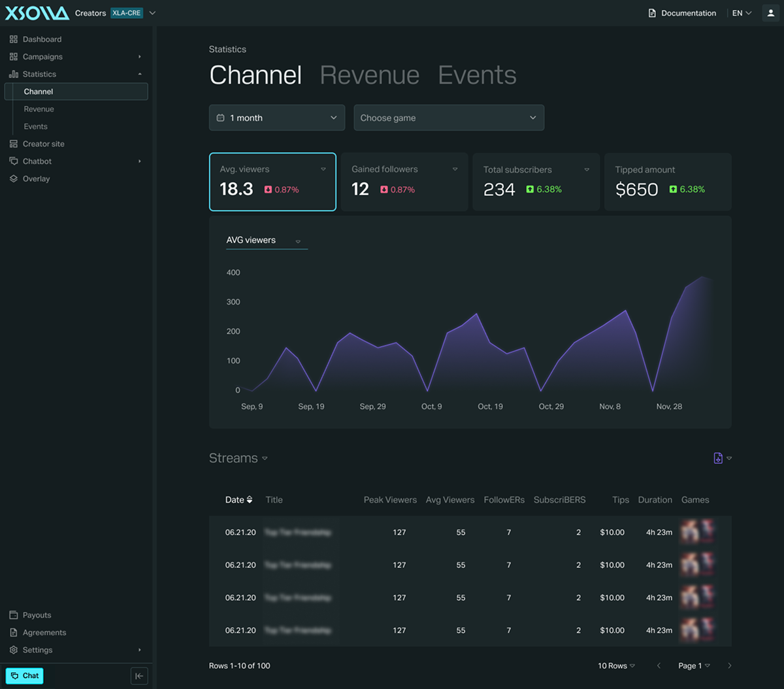The image size is (784, 689).
Task: Select the Gained followers metric card
Action: 404,182
